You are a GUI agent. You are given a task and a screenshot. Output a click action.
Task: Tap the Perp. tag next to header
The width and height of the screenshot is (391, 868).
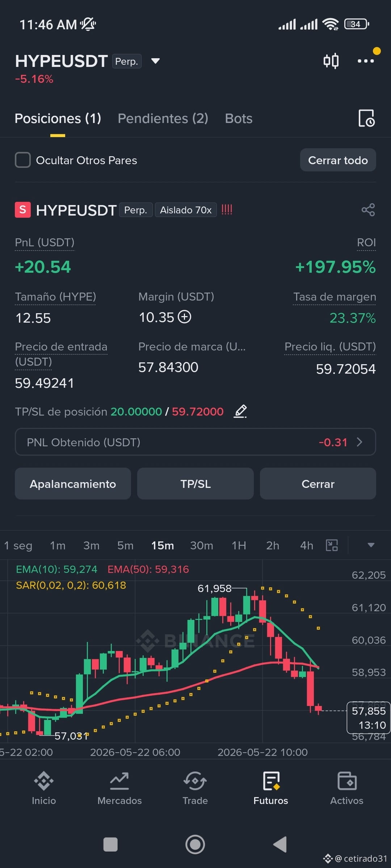(x=126, y=61)
